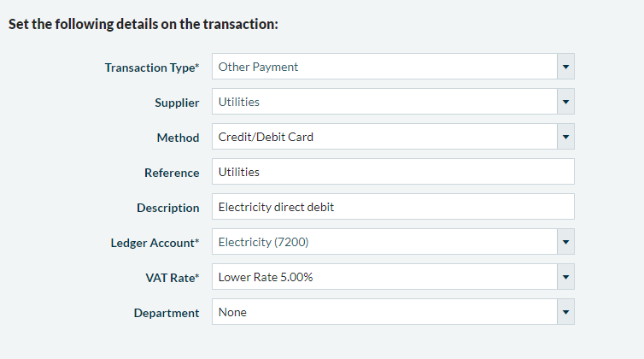This screenshot has width=644, height=359.
Task: Click the 'Electricity direct debit' description input
Action: [393, 208]
